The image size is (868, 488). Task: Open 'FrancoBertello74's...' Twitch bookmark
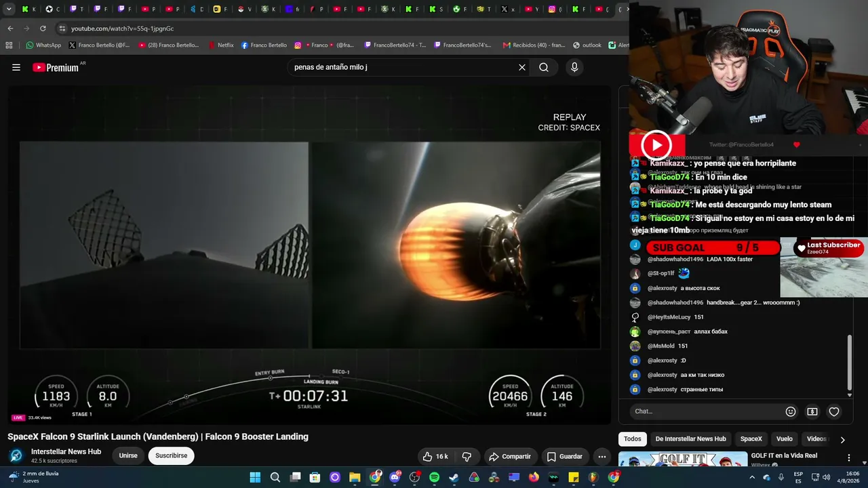[462, 45]
